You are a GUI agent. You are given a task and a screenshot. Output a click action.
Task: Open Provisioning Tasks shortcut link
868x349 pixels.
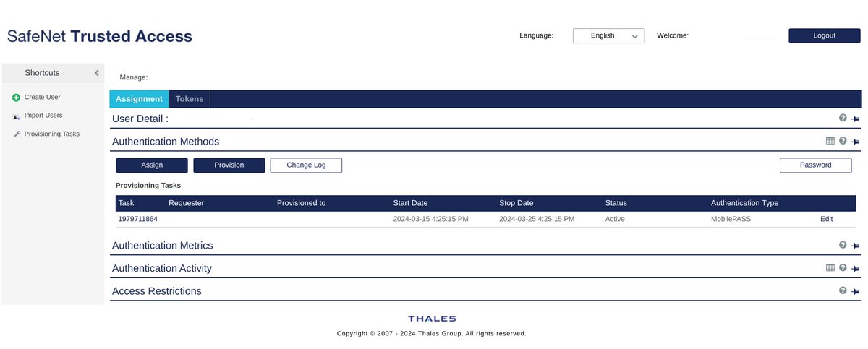tap(52, 134)
